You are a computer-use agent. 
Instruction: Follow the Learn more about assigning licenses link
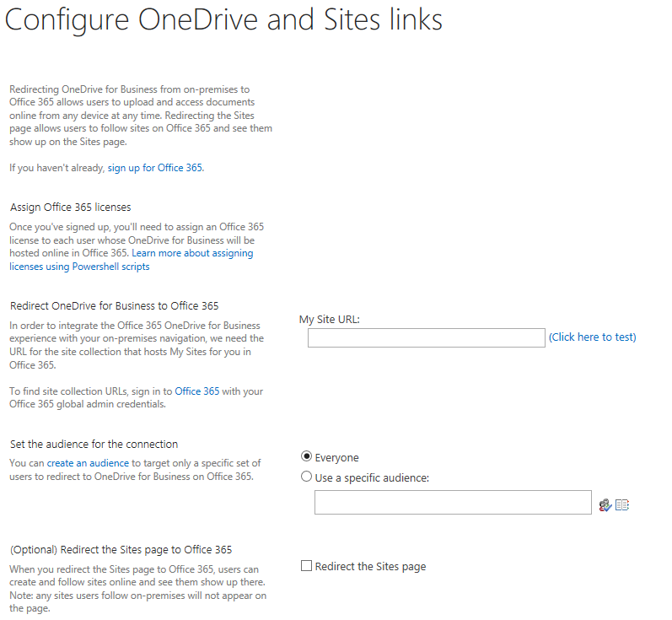(x=192, y=253)
